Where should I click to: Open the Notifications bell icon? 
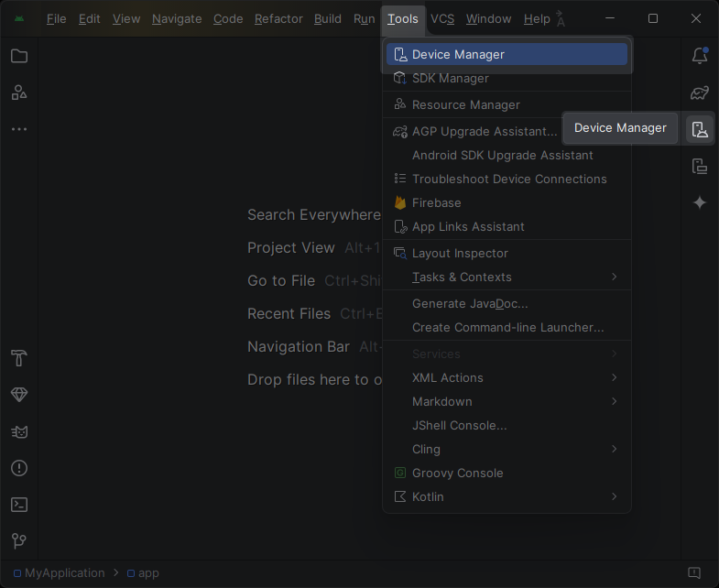point(700,56)
